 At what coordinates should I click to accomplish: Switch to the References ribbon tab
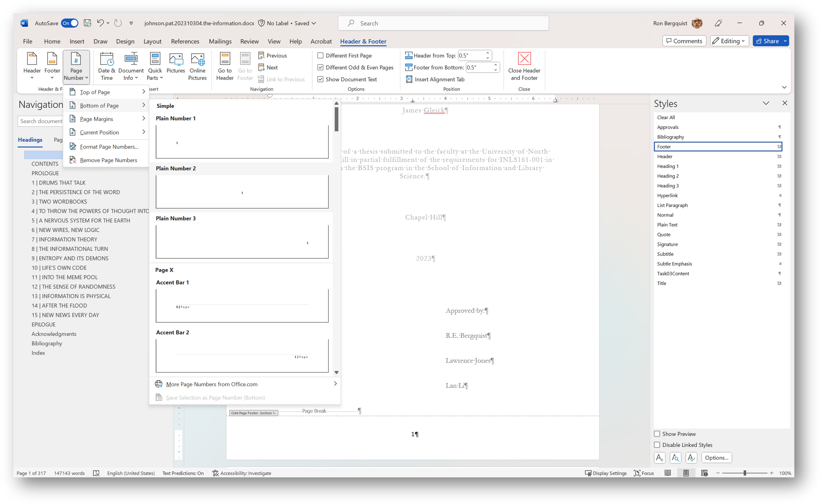(x=185, y=41)
